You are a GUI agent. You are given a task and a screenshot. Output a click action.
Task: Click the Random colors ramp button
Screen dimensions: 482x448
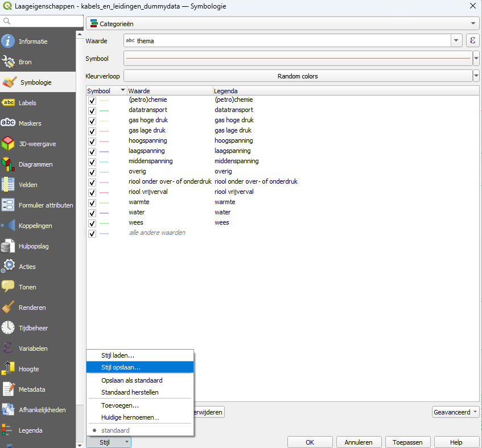[x=298, y=76]
